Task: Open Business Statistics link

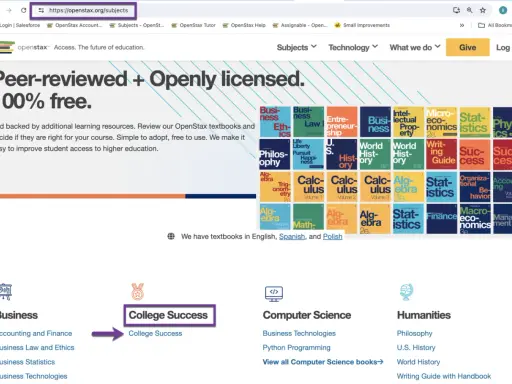Action: click(x=27, y=362)
